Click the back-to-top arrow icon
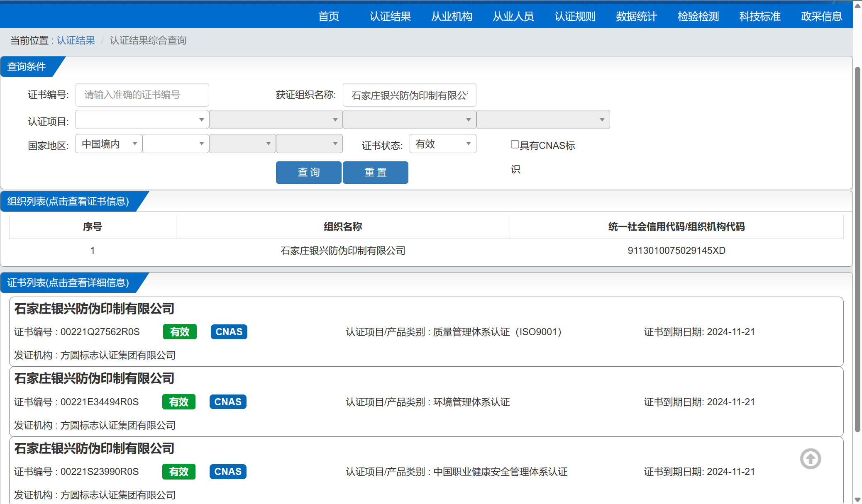The image size is (862, 504). pos(811,459)
